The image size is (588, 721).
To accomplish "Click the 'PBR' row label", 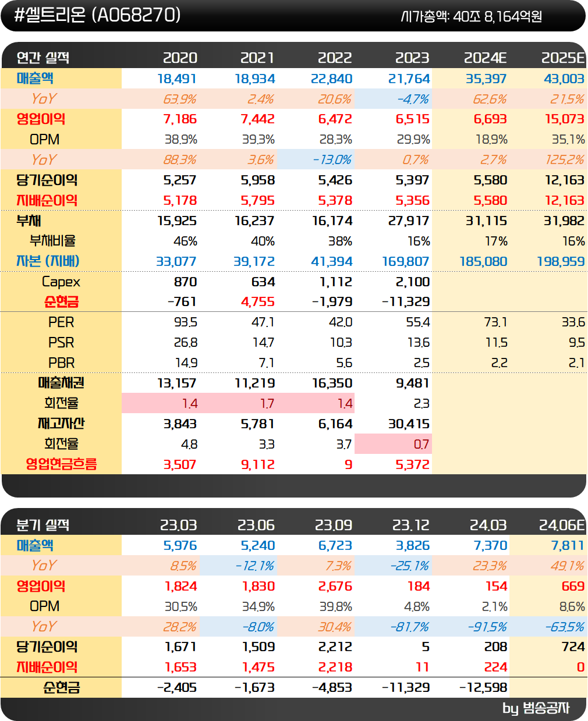I will (x=61, y=363).
